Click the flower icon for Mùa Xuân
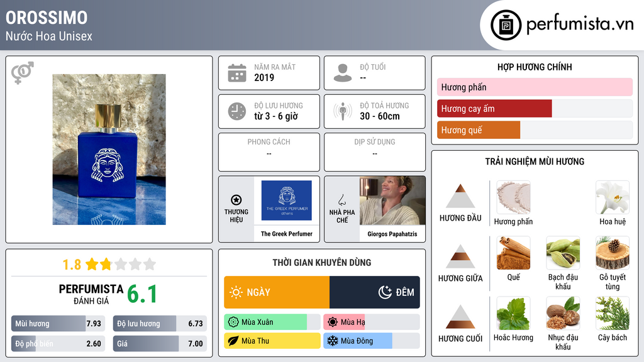This screenshot has width=644, height=362. click(233, 322)
